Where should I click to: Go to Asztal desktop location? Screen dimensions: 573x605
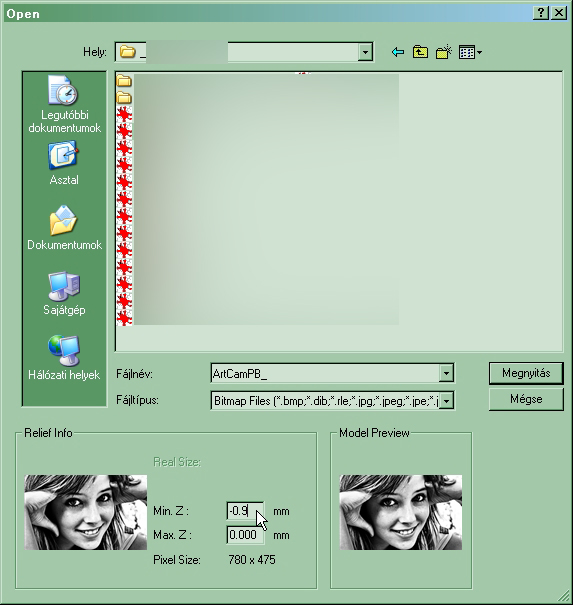(x=64, y=163)
